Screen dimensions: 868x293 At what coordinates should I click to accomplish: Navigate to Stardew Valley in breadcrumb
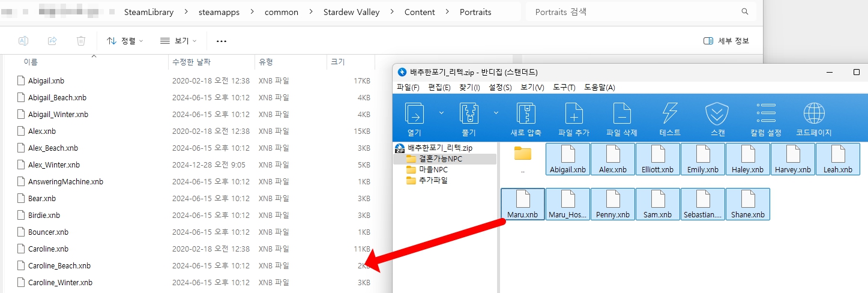pyautogui.click(x=351, y=12)
